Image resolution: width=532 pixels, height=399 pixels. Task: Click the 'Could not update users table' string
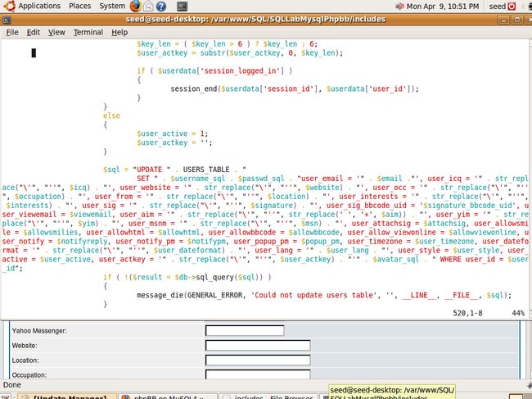[x=314, y=295]
